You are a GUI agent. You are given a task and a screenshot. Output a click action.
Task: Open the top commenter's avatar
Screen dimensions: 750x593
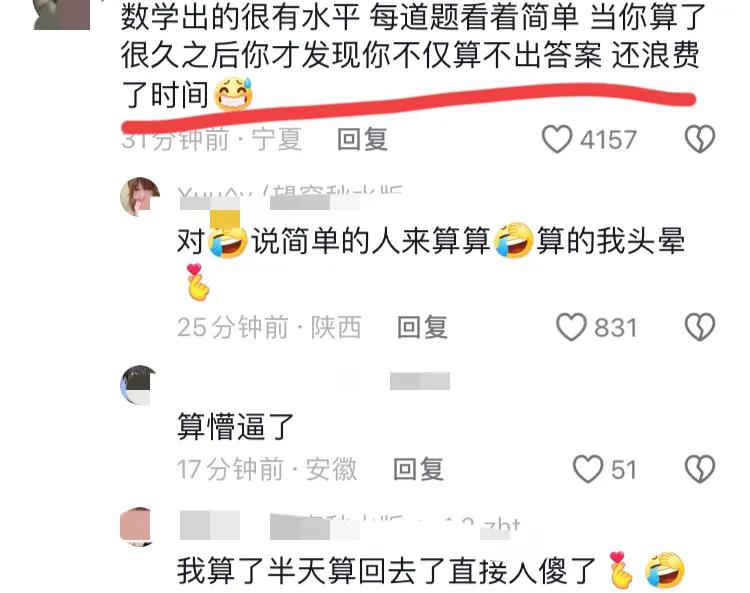62,14
